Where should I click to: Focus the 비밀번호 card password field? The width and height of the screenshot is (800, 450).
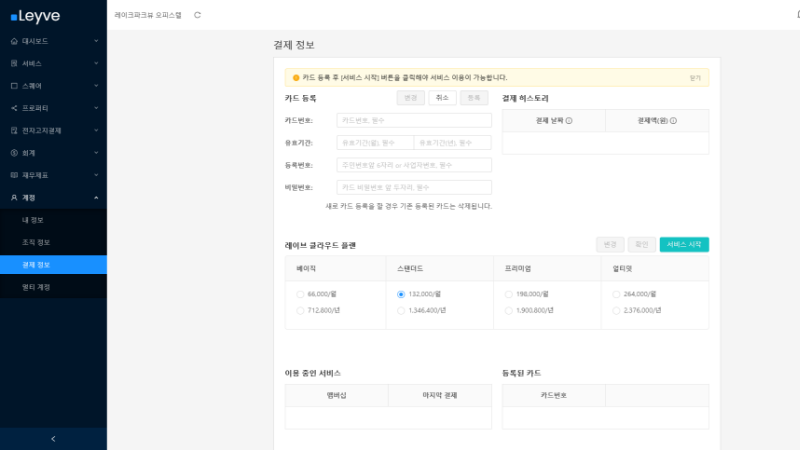414,187
